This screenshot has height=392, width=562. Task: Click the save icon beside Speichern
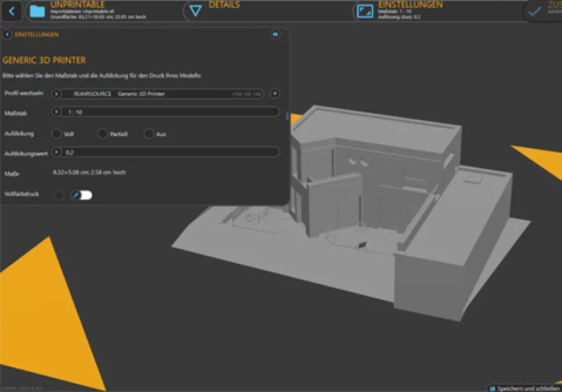(492, 389)
